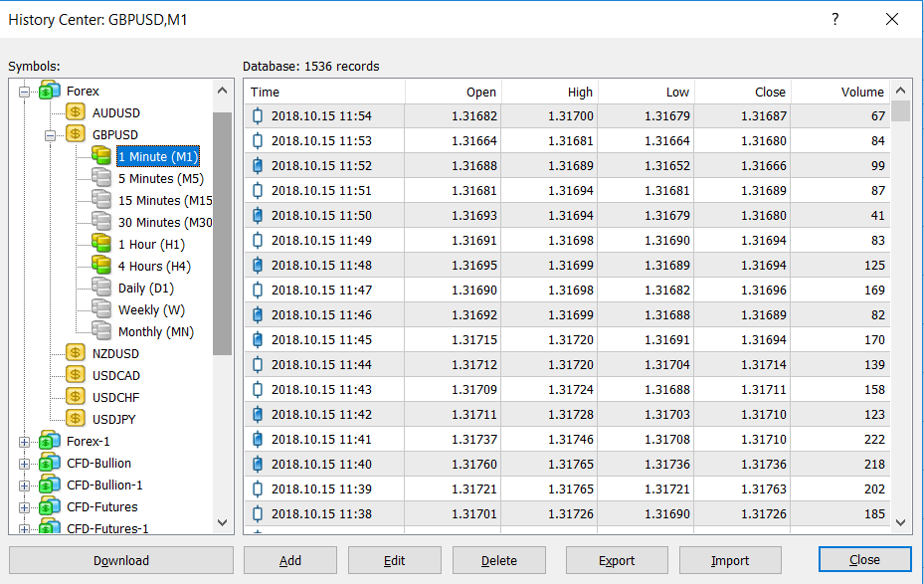Viewport: 924px width, 584px height.
Task: Select the Weekly (W) timeframe
Action: pyautogui.click(x=151, y=310)
